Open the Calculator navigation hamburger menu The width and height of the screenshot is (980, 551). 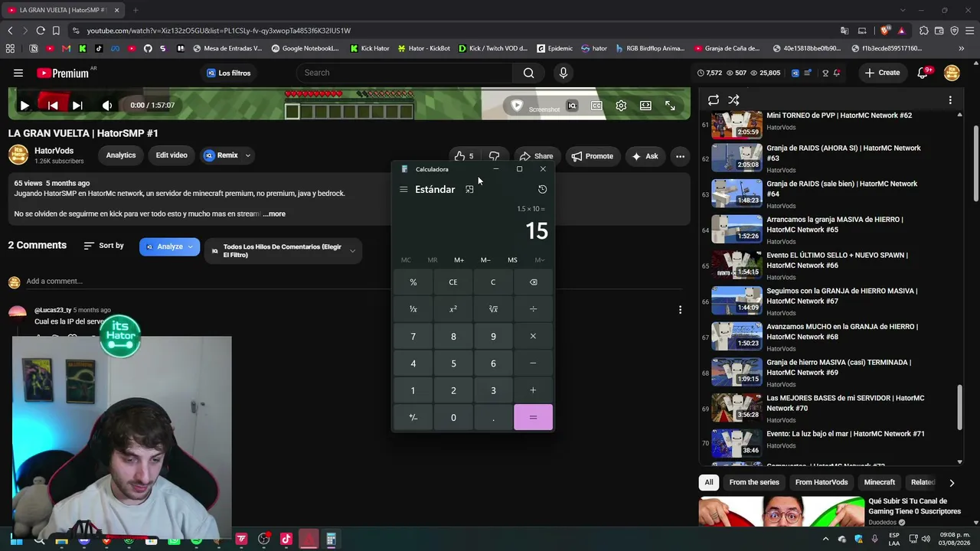pyautogui.click(x=403, y=189)
